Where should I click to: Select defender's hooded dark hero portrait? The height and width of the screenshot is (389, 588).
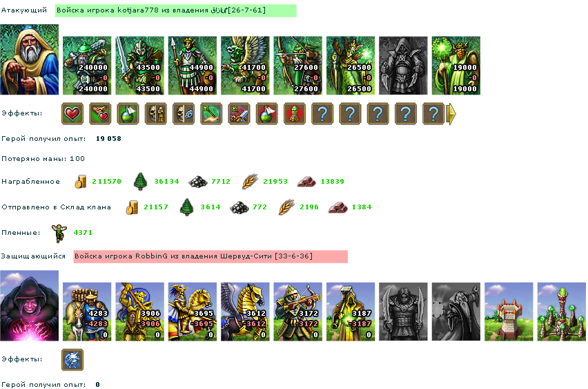click(x=29, y=305)
